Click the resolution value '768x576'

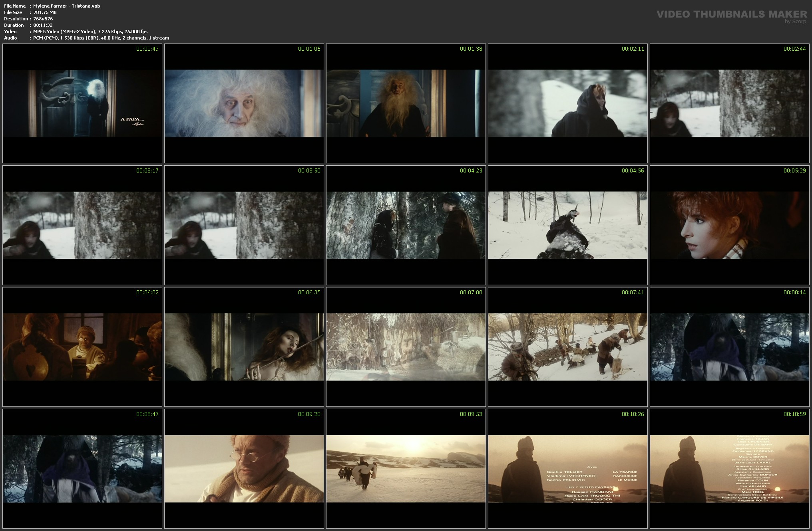43,19
